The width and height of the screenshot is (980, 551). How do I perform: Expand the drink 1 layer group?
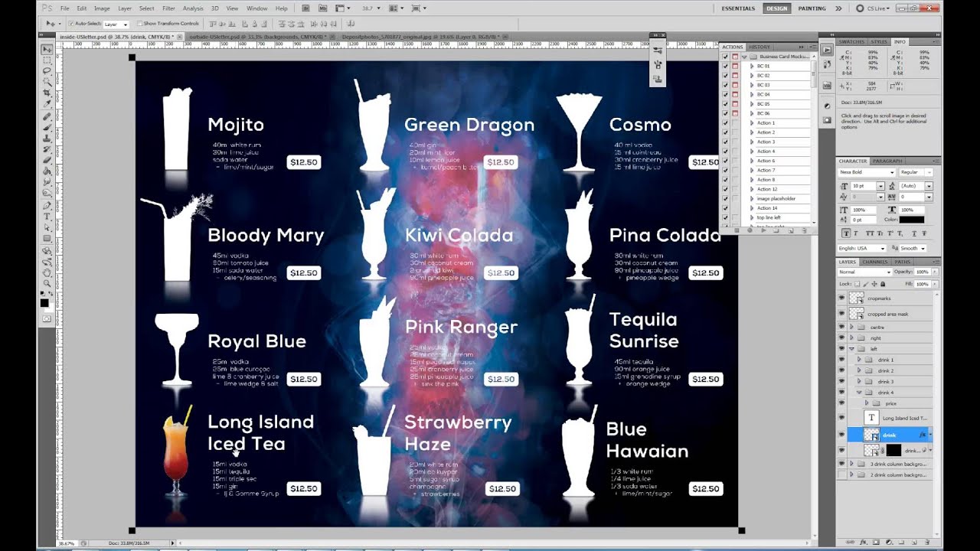[x=858, y=360]
